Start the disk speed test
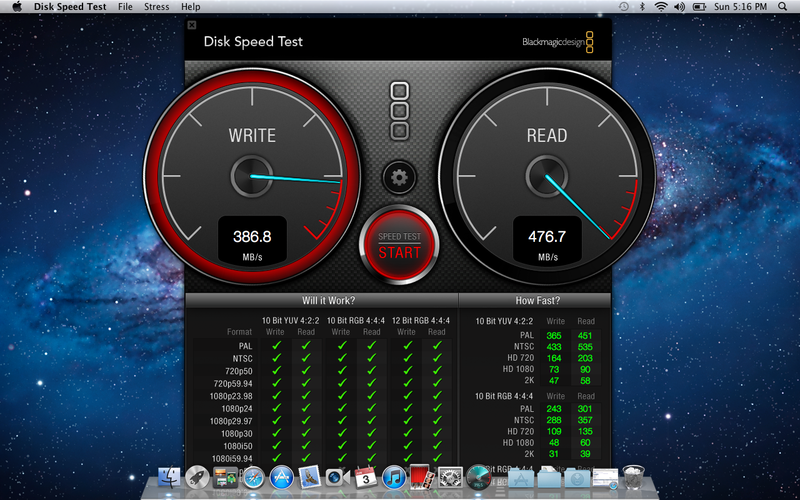 pos(399,245)
